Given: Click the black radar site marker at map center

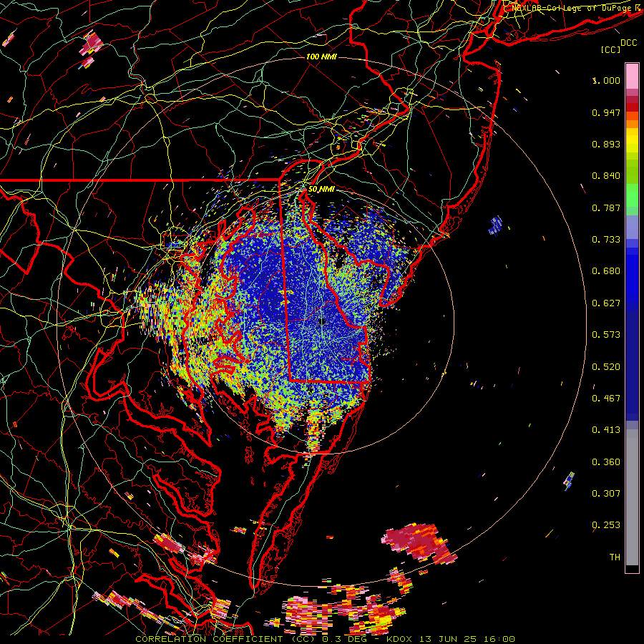Looking at the screenshot, I should pos(322,321).
